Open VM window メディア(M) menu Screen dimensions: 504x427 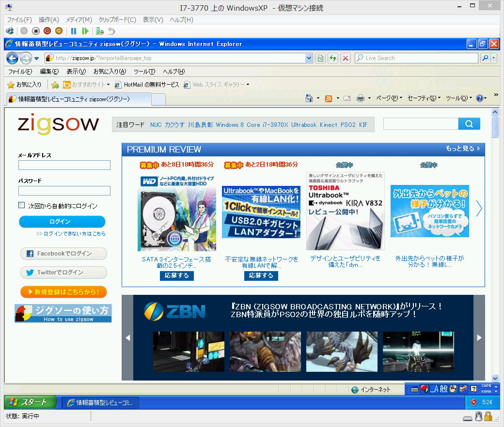tap(79, 20)
